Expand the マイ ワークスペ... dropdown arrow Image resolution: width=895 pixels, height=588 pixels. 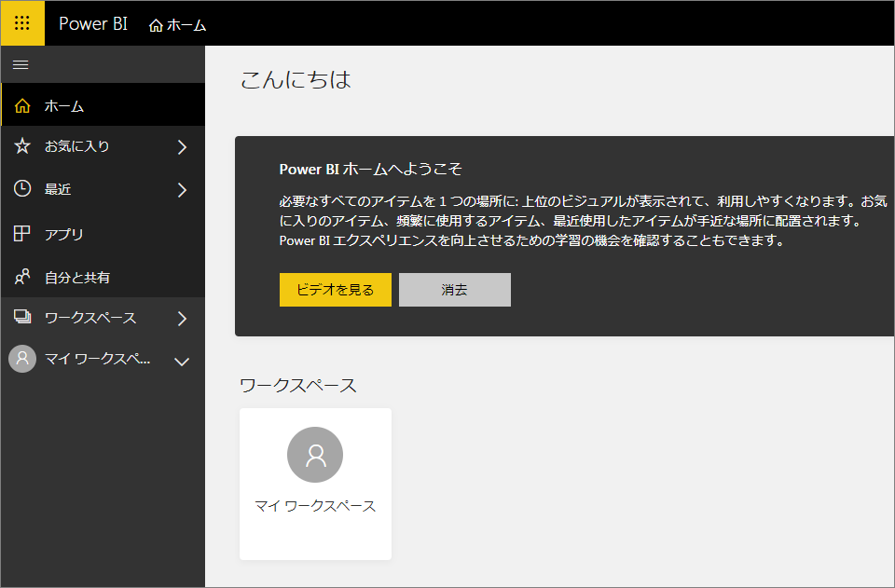coord(182,361)
